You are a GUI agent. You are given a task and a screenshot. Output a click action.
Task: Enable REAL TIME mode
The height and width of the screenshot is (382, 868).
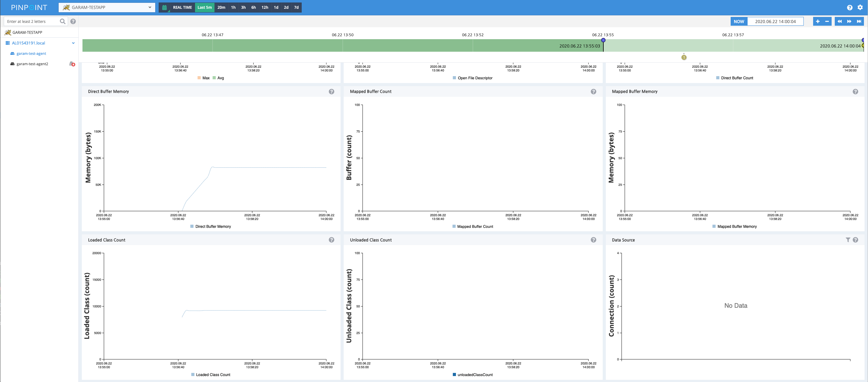[x=182, y=8]
